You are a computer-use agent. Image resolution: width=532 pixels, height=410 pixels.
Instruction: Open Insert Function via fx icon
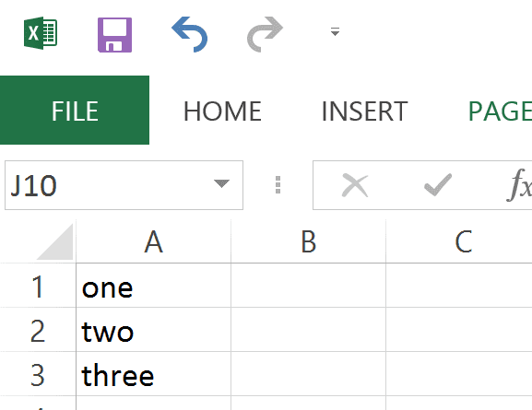[x=519, y=185]
